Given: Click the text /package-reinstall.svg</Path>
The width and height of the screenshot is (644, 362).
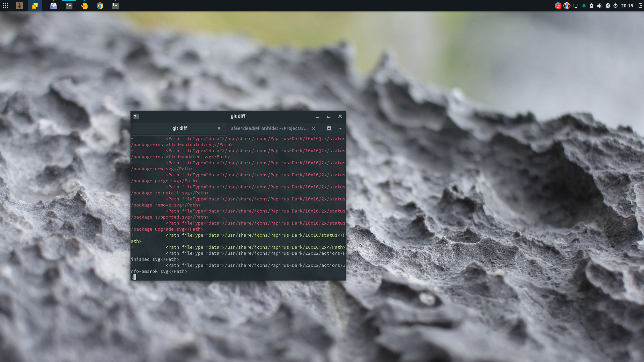Looking at the screenshot, I should tap(169, 193).
